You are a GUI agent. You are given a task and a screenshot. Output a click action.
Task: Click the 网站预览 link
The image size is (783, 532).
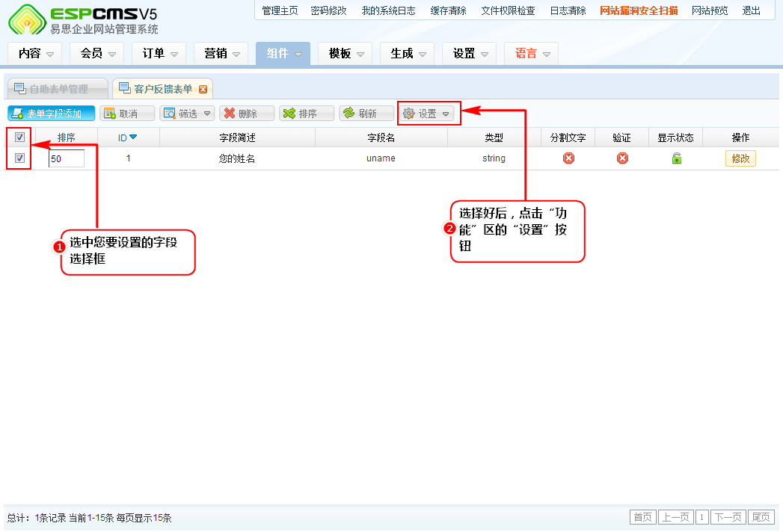[710, 10]
